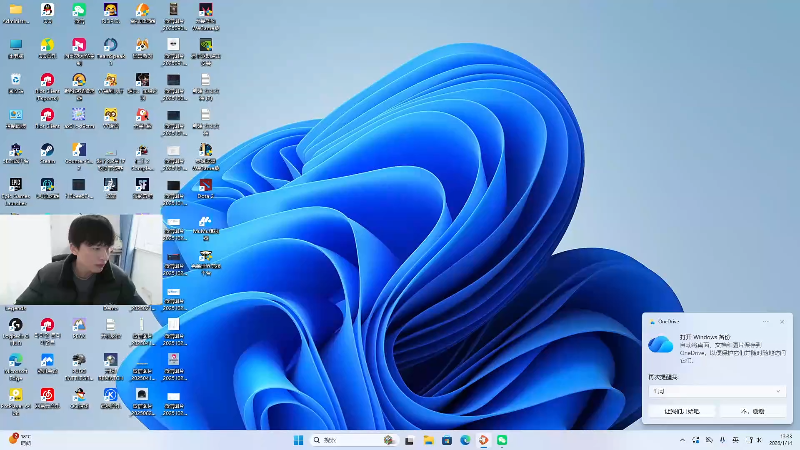Select the Steam desktop shortcut
Viewport: 800px width, 450px height.
(47, 152)
